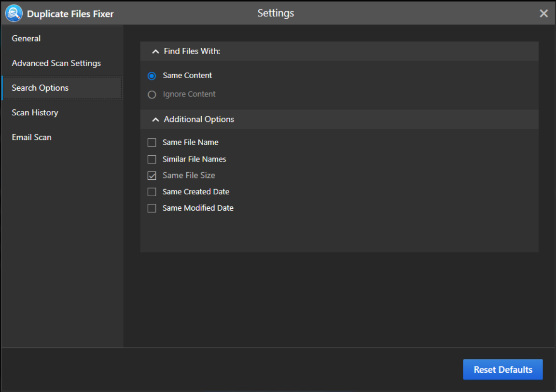This screenshot has height=392, width=556.
Task: Click the Duplicate Files Fixer logo icon
Action: click(x=14, y=14)
